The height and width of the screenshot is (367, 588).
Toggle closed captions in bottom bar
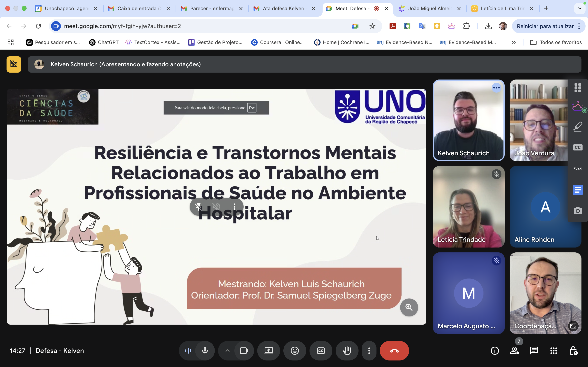pos(321,350)
